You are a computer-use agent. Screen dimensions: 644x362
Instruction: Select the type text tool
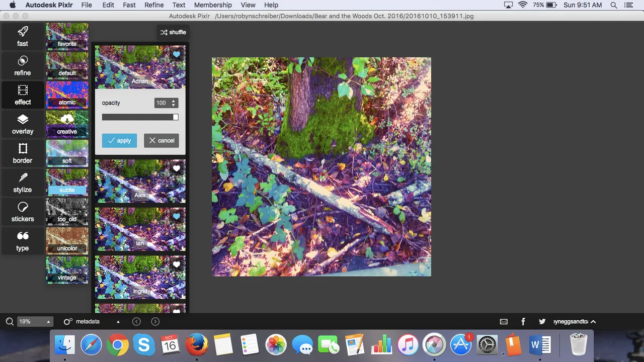point(23,240)
